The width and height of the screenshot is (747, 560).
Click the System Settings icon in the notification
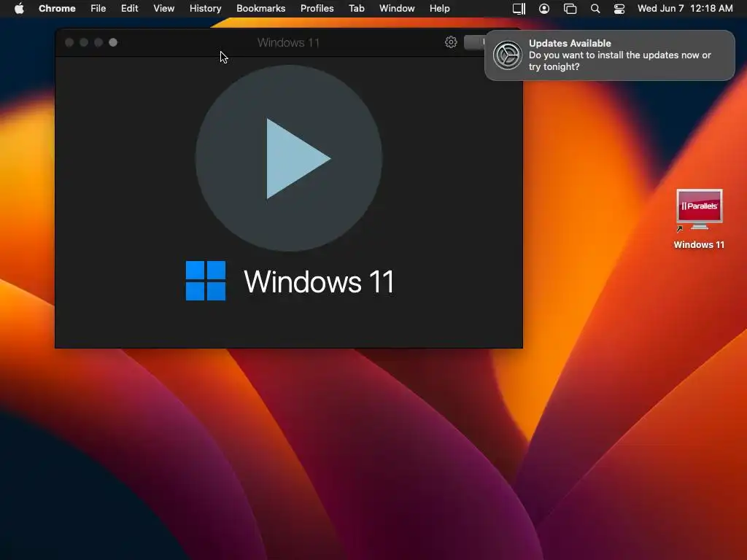508,55
